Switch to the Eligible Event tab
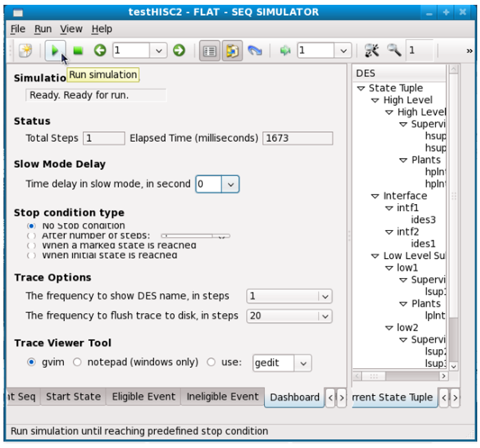Image resolution: width=480 pixels, height=448 pixels. tap(144, 396)
